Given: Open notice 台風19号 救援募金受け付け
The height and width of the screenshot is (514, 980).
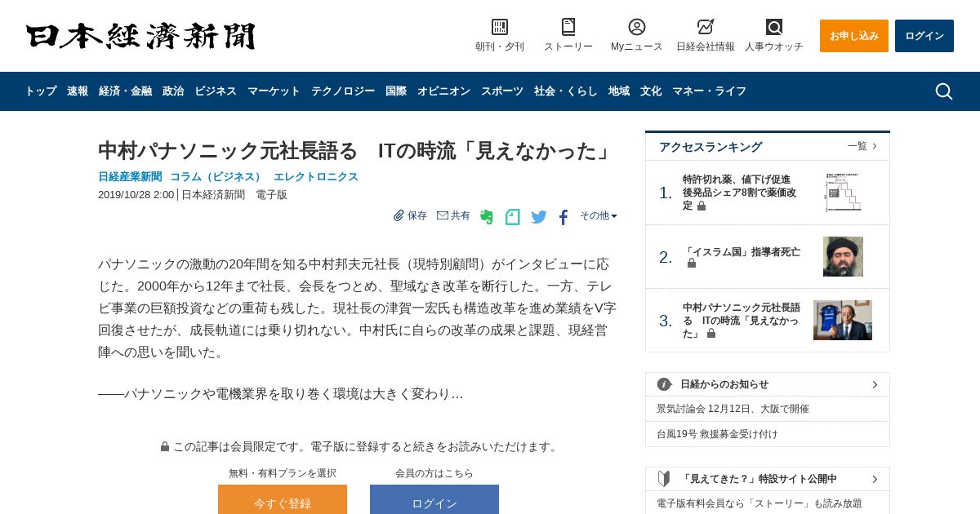Looking at the screenshot, I should pyautogui.click(x=717, y=434).
